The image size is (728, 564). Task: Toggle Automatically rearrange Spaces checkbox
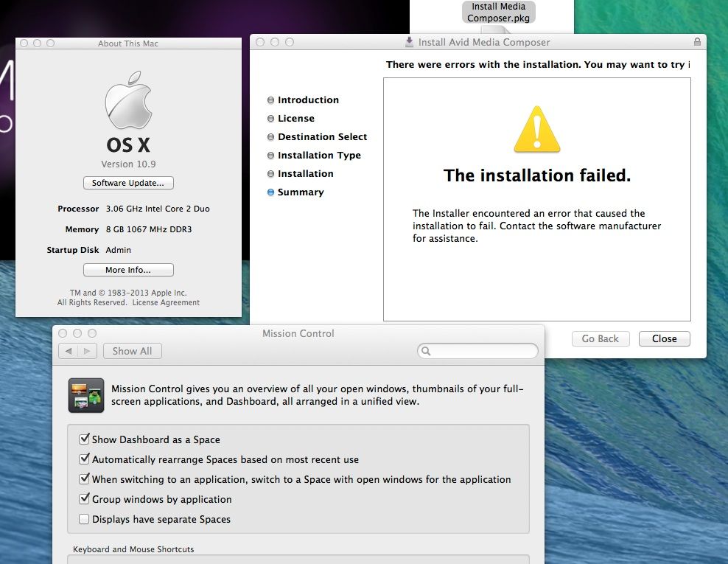coord(84,459)
